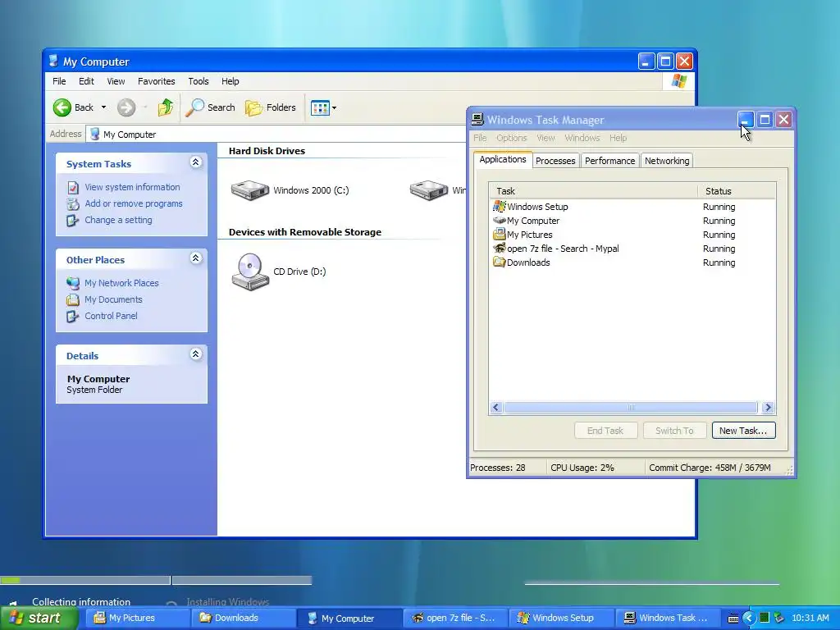Open the Tools menu
This screenshot has height=630, width=840.
pyautogui.click(x=199, y=81)
